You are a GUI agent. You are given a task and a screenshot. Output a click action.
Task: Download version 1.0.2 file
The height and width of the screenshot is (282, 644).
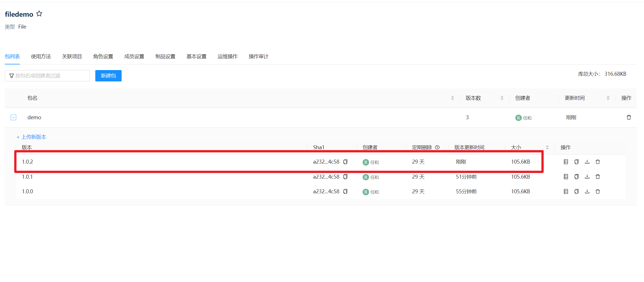pyautogui.click(x=587, y=162)
